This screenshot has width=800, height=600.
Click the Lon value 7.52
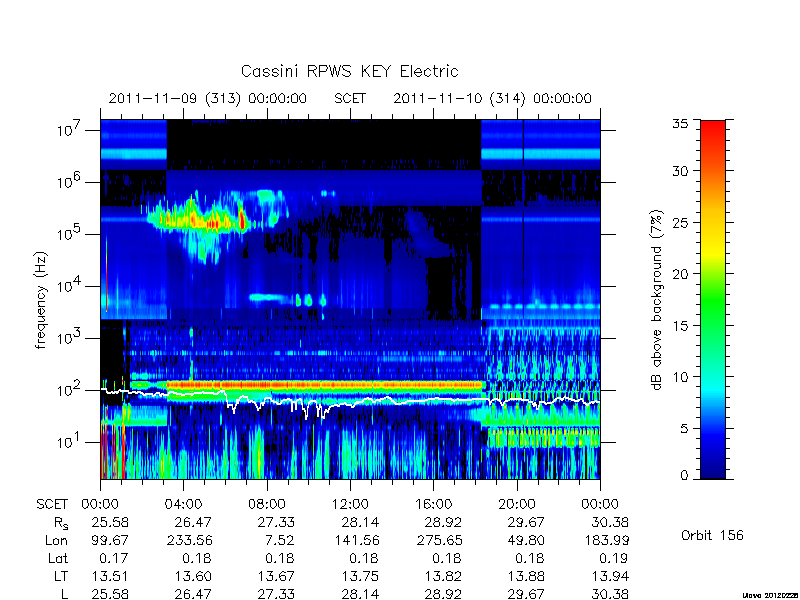(280, 540)
